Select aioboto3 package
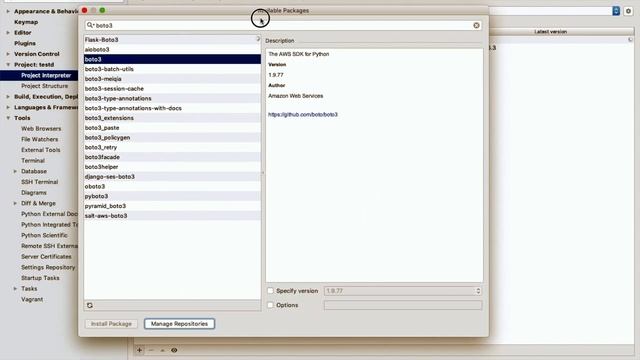640x360 pixels. (x=172, y=49)
